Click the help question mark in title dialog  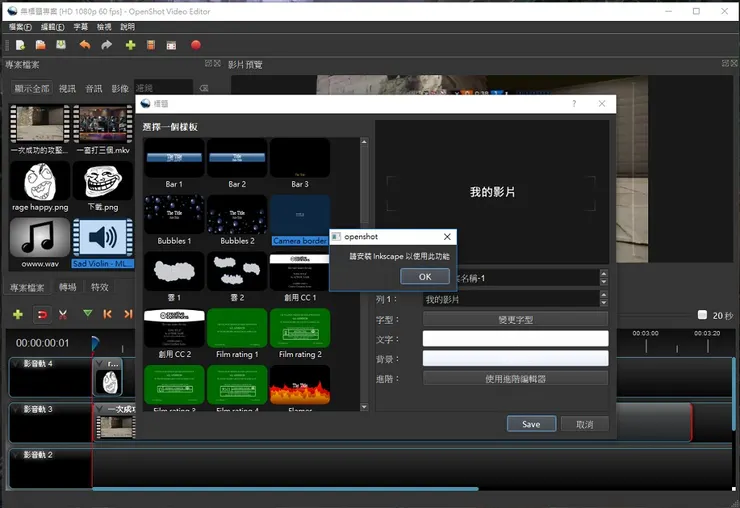pos(574,103)
